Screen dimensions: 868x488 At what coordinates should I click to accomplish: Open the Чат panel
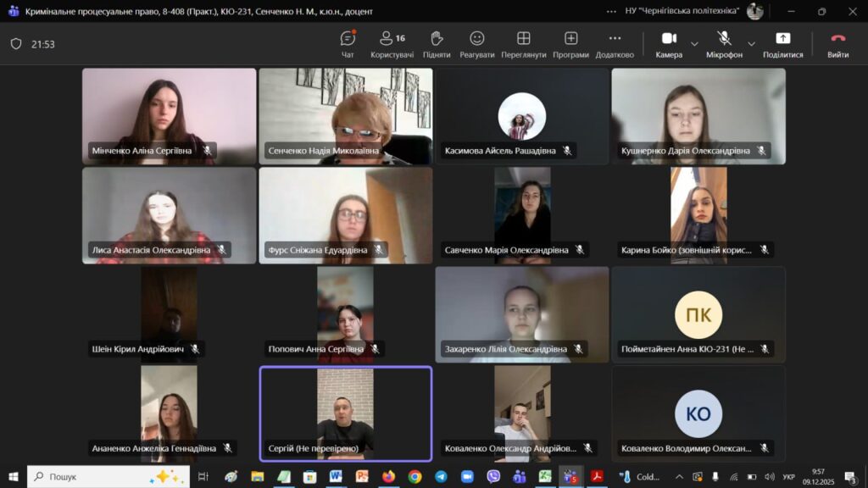[x=348, y=44]
